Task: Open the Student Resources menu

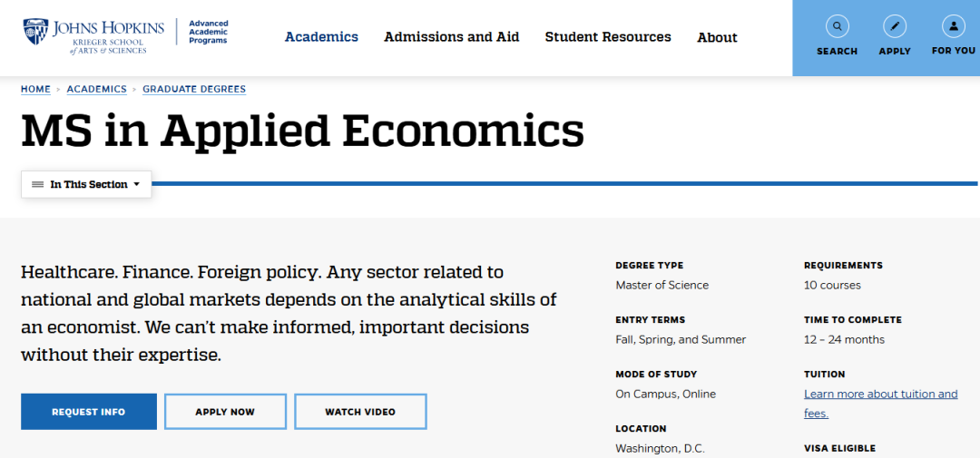Action: pyautogui.click(x=607, y=37)
